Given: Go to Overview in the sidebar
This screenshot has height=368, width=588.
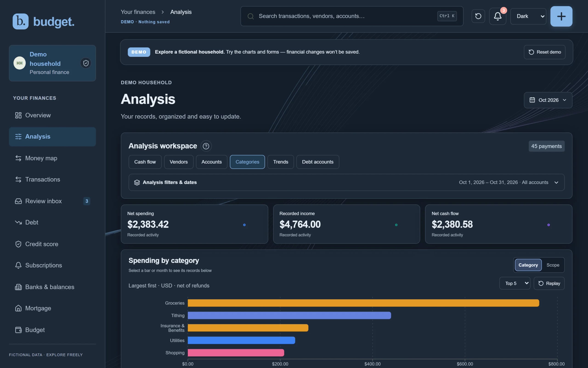Looking at the screenshot, I should 52,115.
